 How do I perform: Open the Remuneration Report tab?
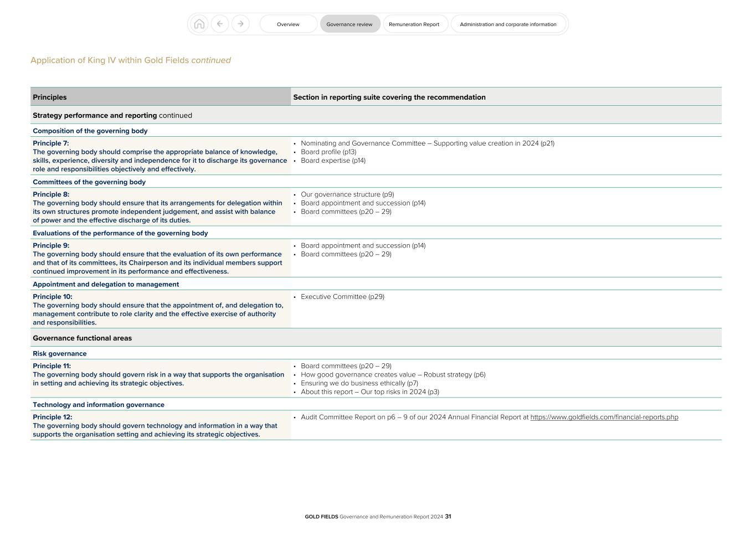point(415,24)
